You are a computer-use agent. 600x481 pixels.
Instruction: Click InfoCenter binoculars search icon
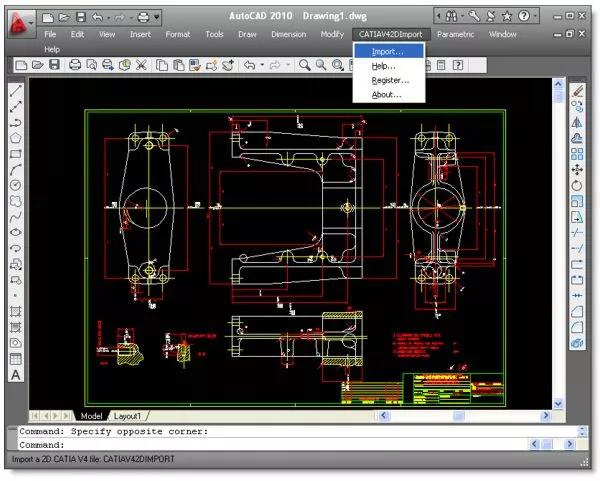451,16
